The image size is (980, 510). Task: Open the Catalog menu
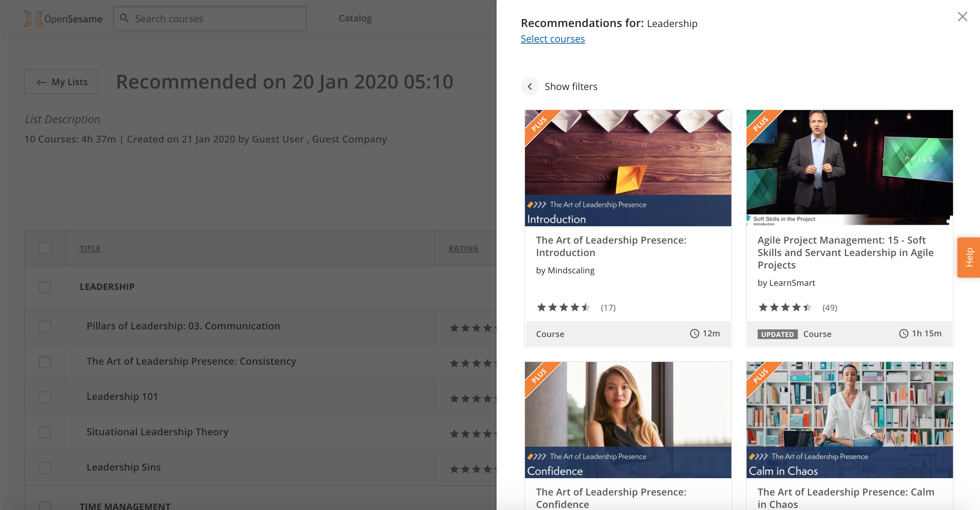[355, 18]
